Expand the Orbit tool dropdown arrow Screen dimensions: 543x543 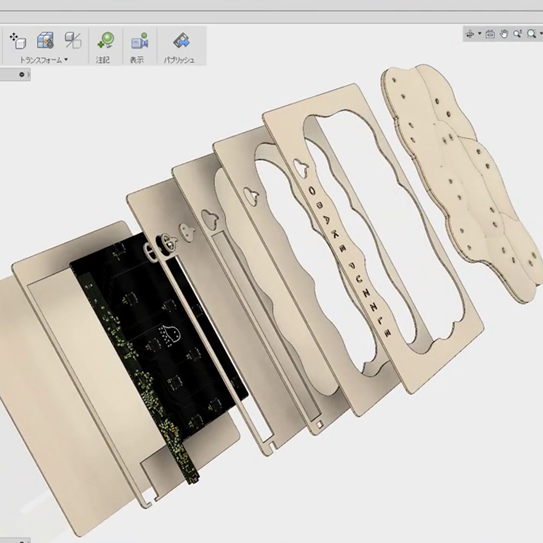480,34
